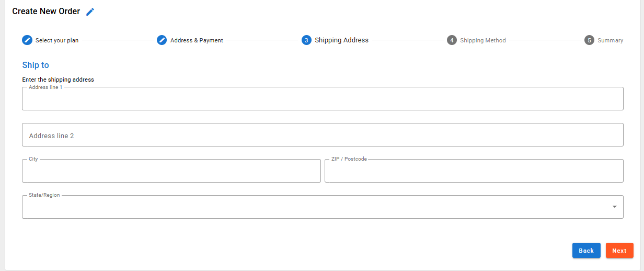The height and width of the screenshot is (271, 644).
Task: Click the edit pencil beside Create New Order
Action: tap(90, 12)
